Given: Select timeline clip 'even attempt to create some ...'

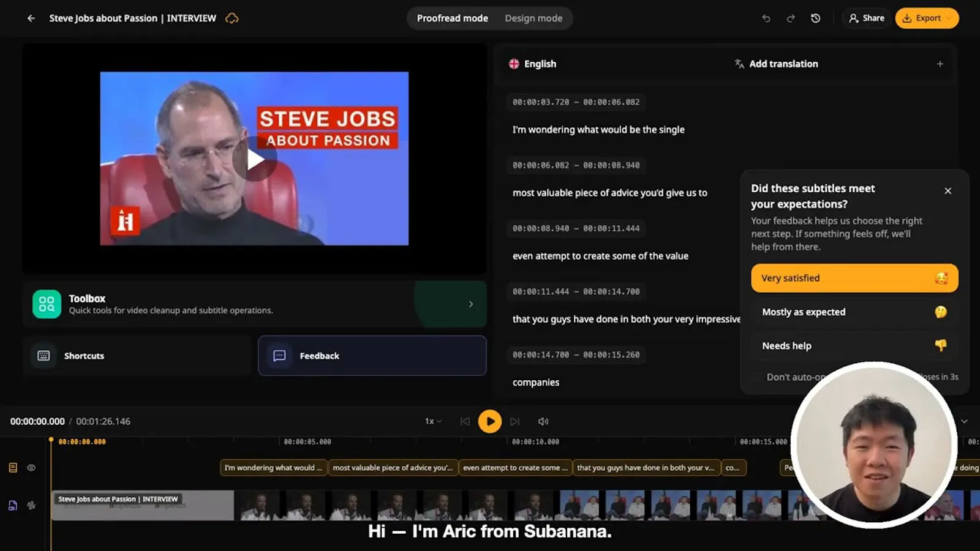Looking at the screenshot, I should click(x=515, y=468).
